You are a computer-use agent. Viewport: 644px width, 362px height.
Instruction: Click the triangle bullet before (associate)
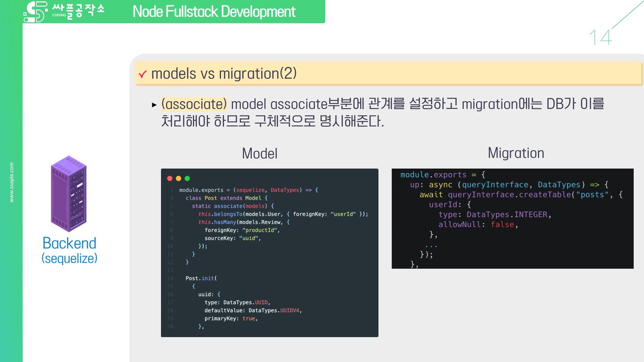click(x=154, y=105)
